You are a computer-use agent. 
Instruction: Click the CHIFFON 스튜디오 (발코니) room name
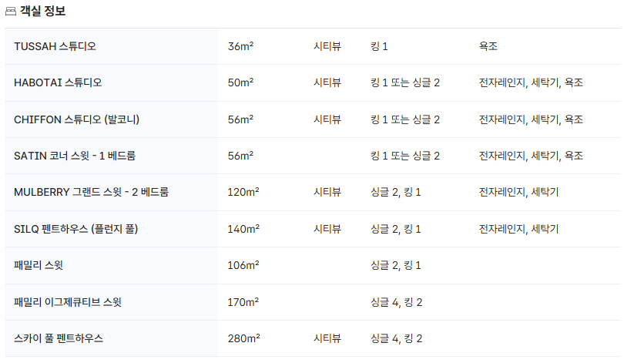(76, 119)
